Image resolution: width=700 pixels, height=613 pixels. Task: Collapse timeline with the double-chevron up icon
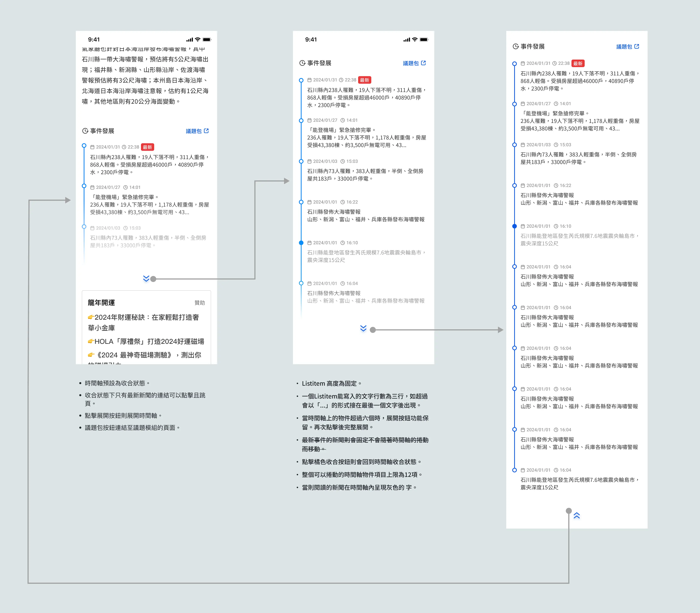577,516
